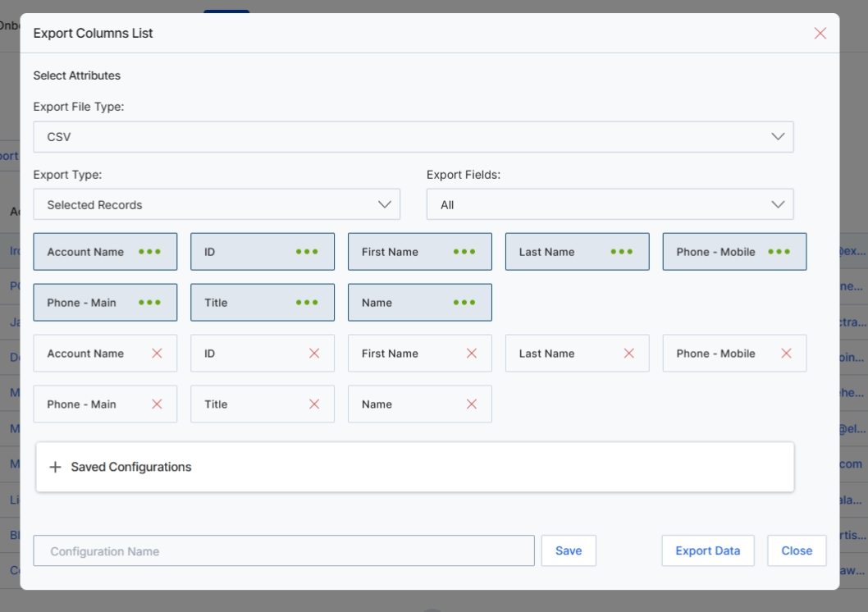Remove ID field with its red X
The height and width of the screenshot is (612, 868).
314,354
